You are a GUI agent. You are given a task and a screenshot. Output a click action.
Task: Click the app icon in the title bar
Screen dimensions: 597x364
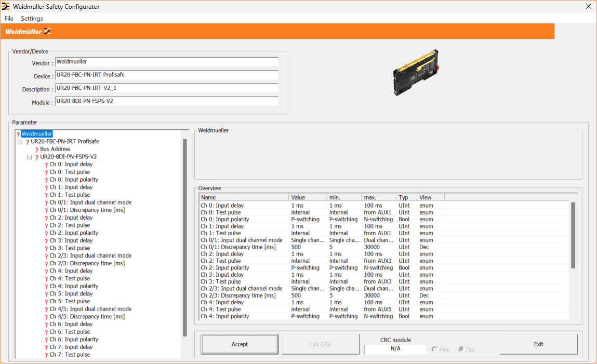(6, 6)
